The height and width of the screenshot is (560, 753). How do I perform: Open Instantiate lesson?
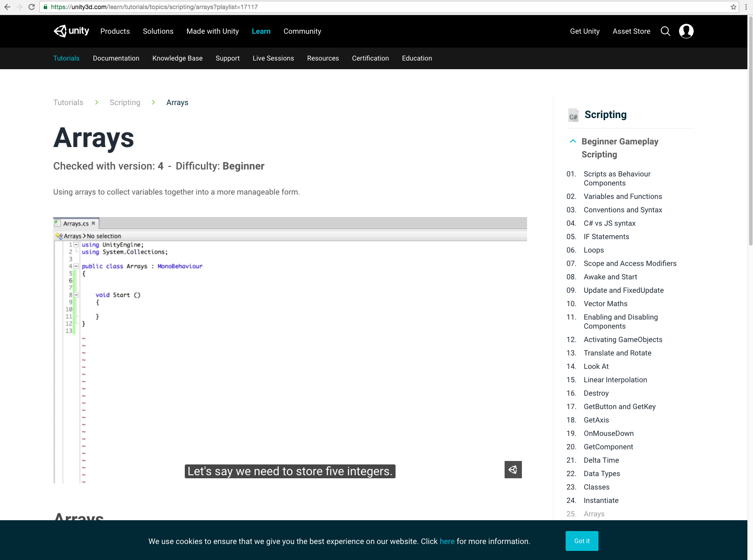(601, 500)
